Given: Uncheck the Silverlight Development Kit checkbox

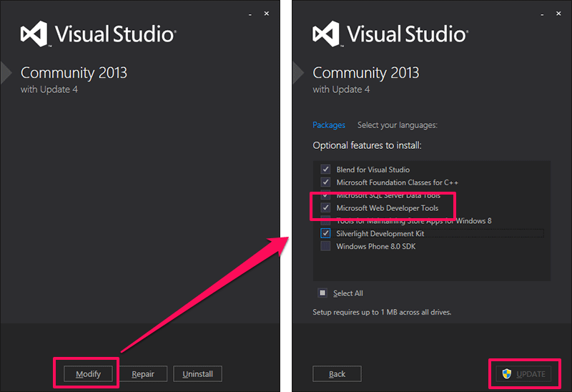Looking at the screenshot, I should (326, 234).
